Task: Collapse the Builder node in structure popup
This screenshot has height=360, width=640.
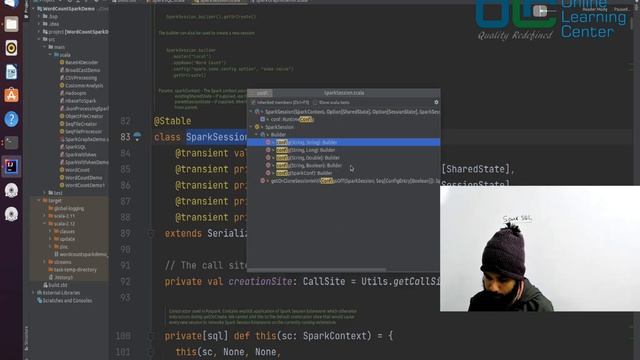Action: pyautogui.click(x=256, y=134)
